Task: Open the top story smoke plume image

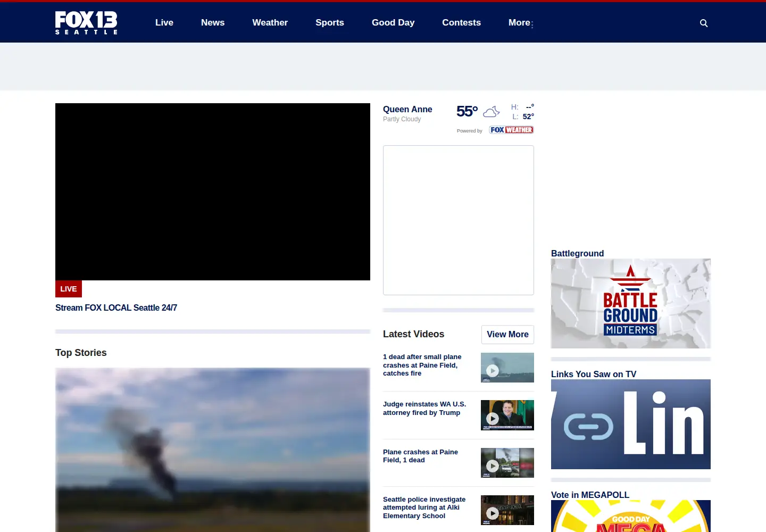Action: (x=213, y=450)
